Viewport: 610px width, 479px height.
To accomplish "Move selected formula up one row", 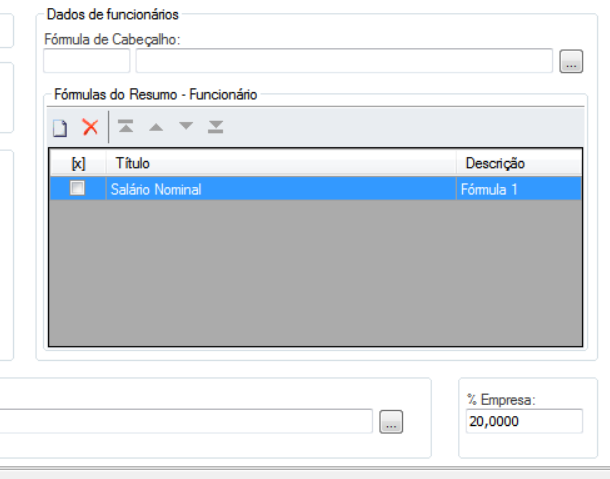I will [x=156, y=127].
